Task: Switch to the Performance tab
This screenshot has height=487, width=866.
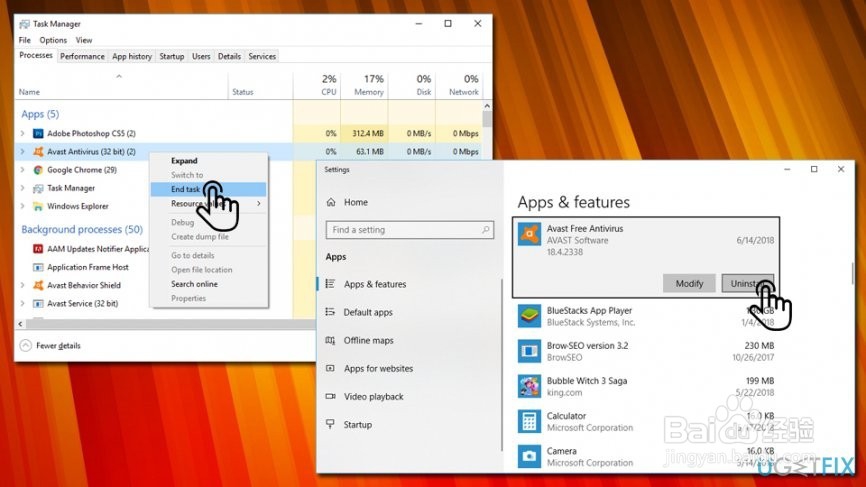Action: coord(82,56)
